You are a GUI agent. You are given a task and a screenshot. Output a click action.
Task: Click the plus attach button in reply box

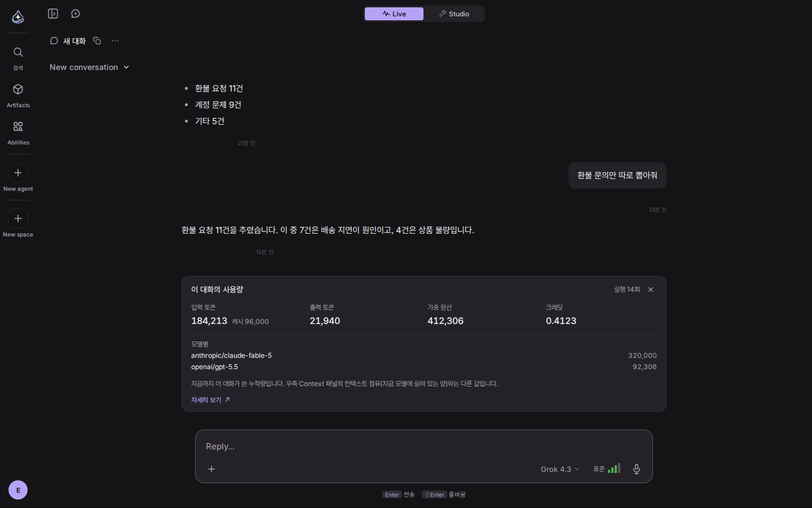pos(211,469)
